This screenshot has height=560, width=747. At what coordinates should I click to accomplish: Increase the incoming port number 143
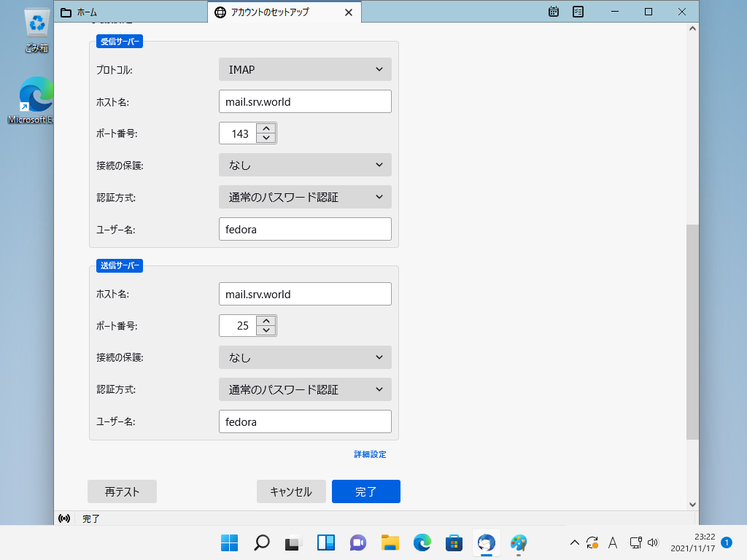[x=267, y=128]
